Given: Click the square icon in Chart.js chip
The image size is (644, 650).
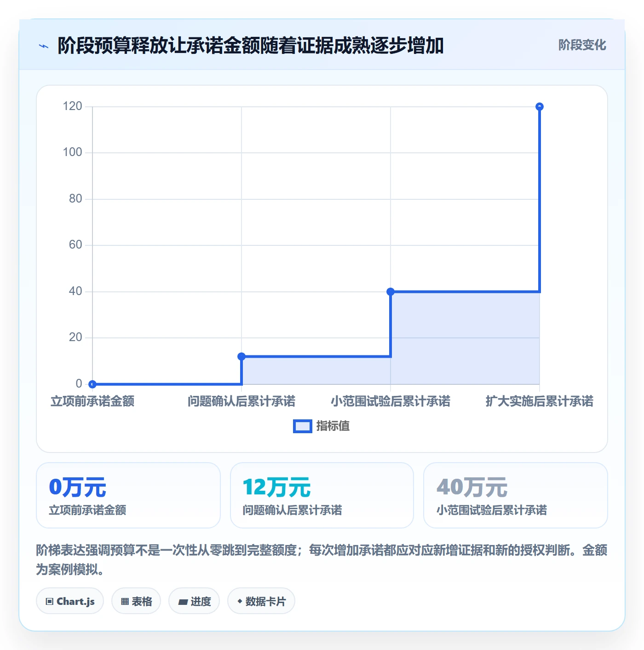Looking at the screenshot, I should coord(50,602).
